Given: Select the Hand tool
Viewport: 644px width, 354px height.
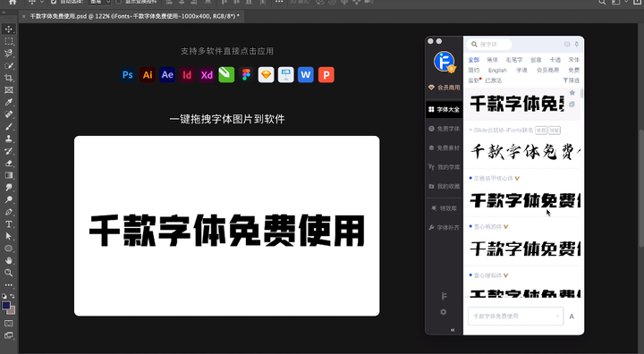Looking at the screenshot, I should click(x=9, y=260).
